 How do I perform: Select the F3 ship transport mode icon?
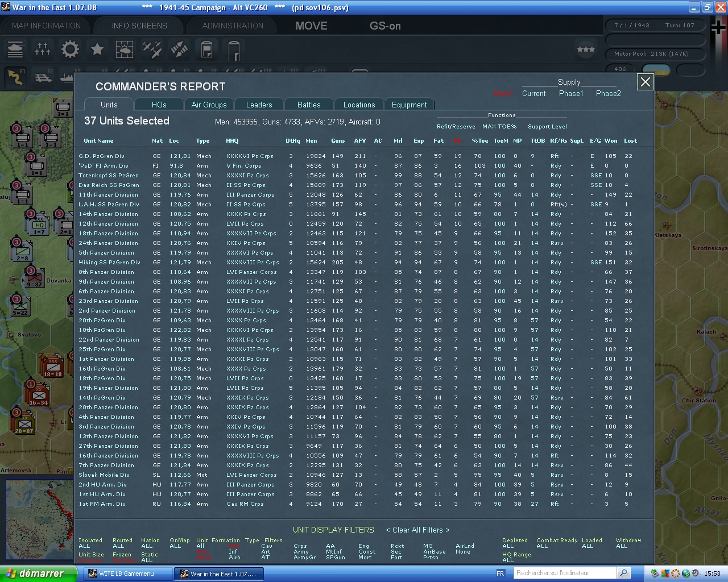pos(66,77)
